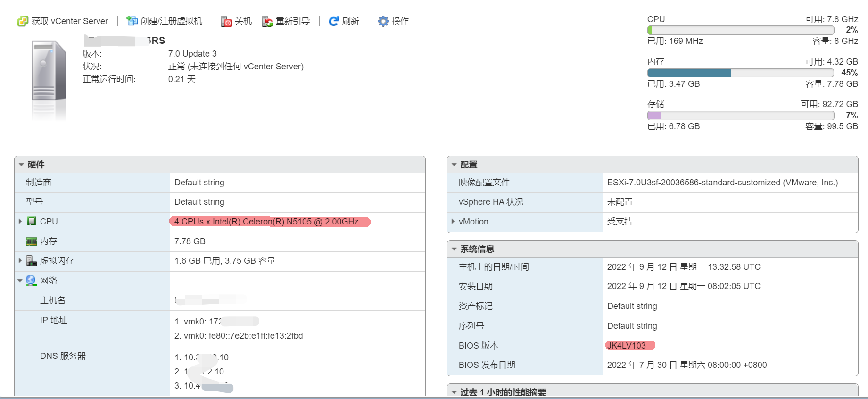Viewport: 868px width, 399px height.
Task: Click the vCenter connection status text
Action: tap(236, 66)
